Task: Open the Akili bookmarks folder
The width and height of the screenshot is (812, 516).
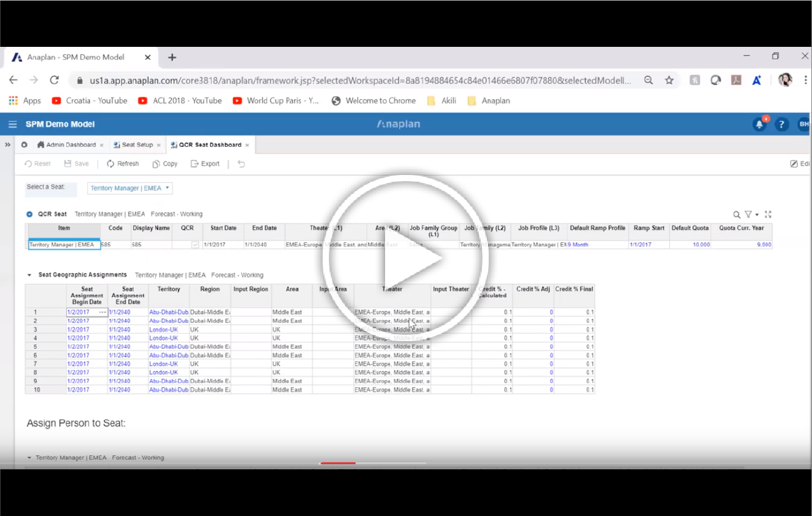Action: coord(441,101)
